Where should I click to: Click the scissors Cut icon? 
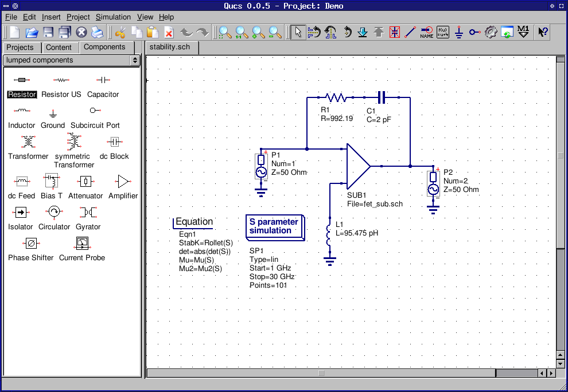120,32
